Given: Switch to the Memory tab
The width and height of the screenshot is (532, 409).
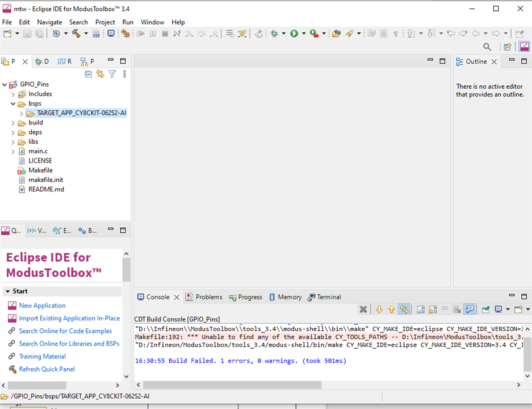Looking at the screenshot, I should [x=286, y=297].
